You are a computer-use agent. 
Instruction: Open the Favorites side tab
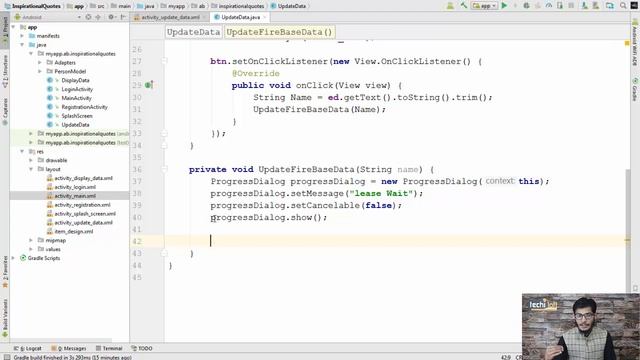click(x=5, y=271)
